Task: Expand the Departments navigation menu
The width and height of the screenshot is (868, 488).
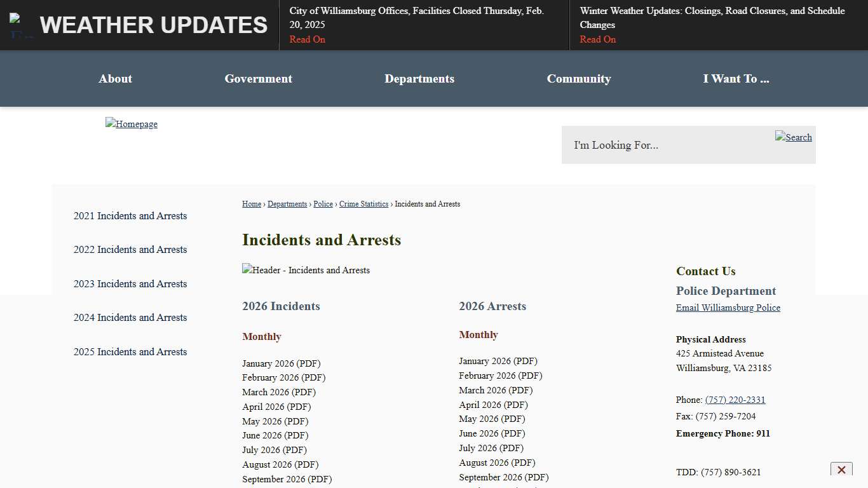Action: click(419, 79)
